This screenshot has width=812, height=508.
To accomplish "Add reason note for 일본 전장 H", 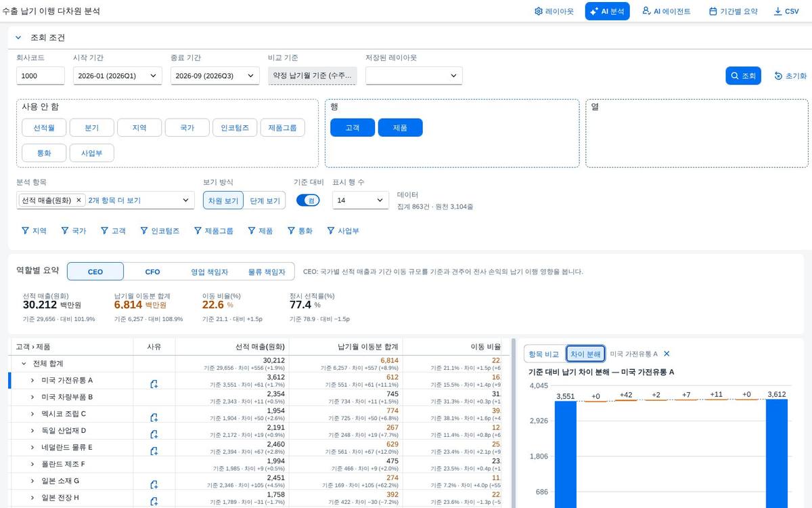I will (x=154, y=501).
